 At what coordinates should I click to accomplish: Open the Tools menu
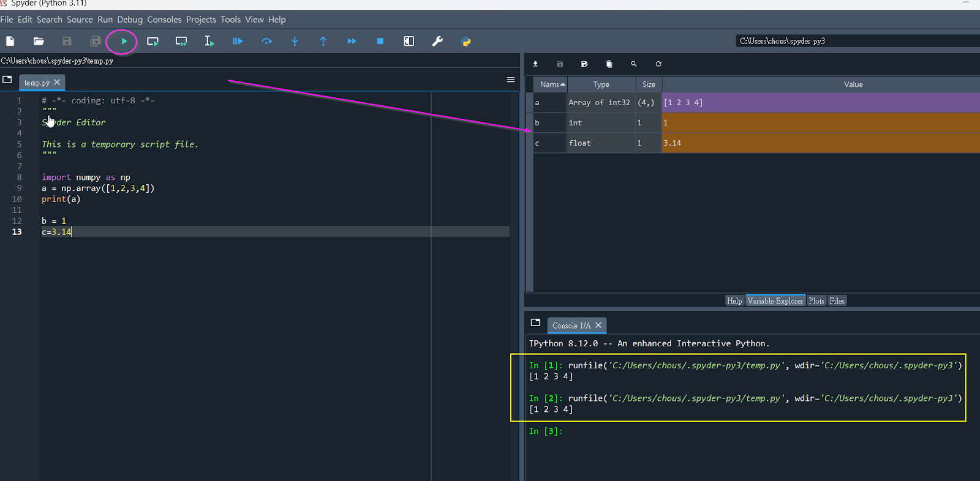230,20
